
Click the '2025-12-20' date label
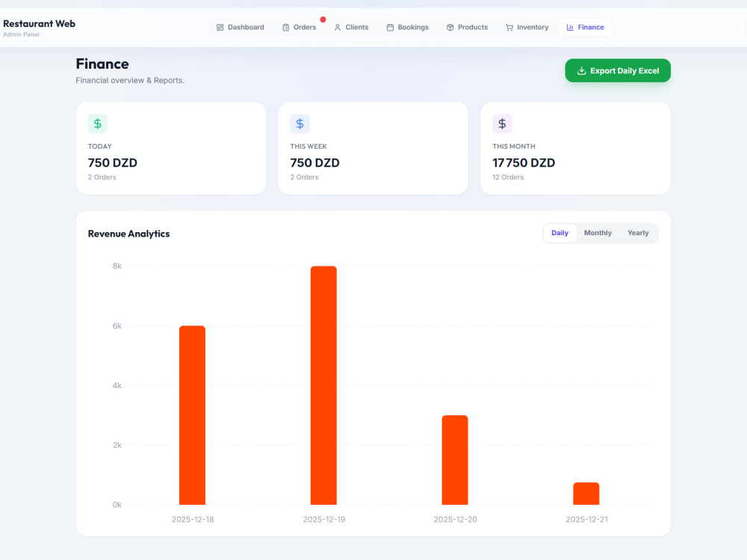[x=455, y=520]
